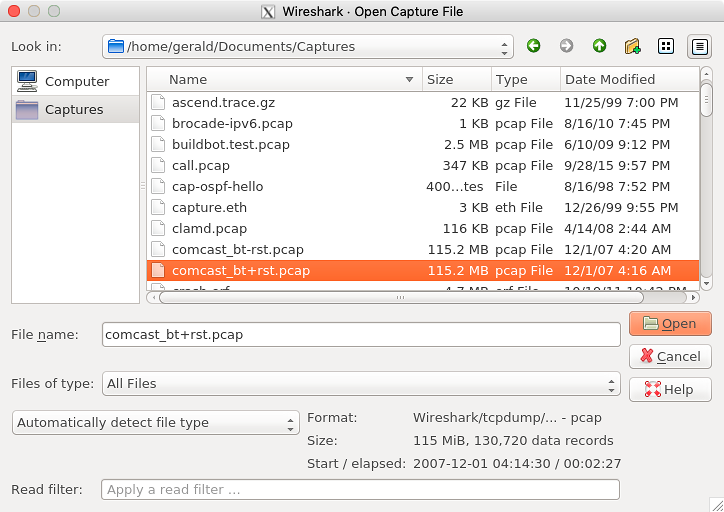This screenshot has width=724, height=512.
Task: Click the green Back navigation arrow
Action: pos(533,46)
